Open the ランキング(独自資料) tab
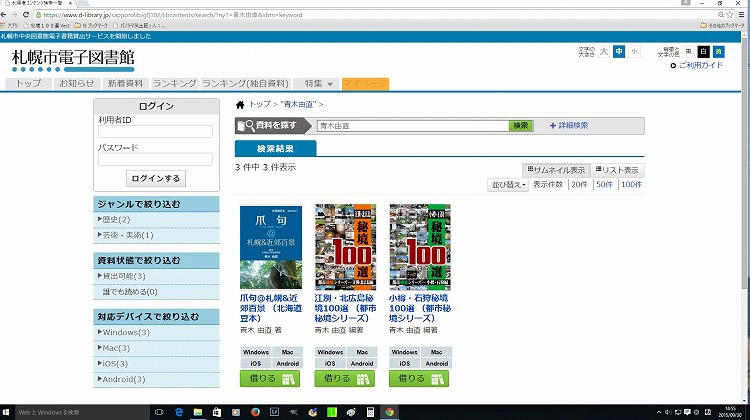Image resolution: width=750 pixels, height=420 pixels. pyautogui.click(x=245, y=84)
